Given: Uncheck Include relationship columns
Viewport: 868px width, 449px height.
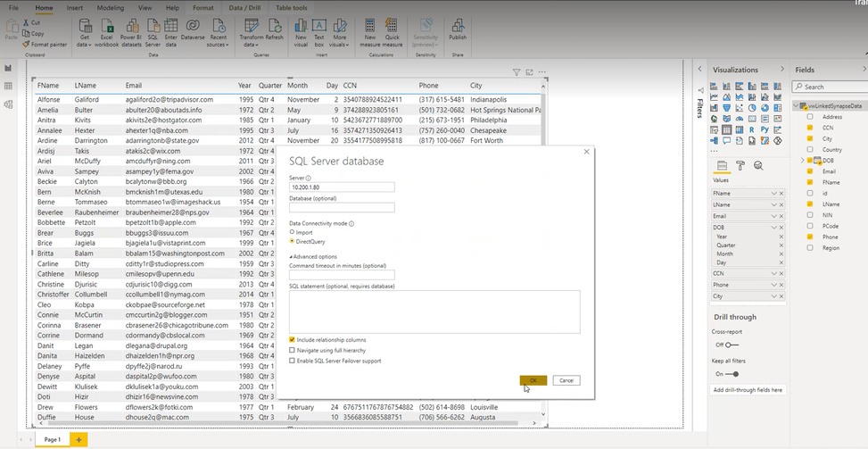Looking at the screenshot, I should pyautogui.click(x=292, y=340).
